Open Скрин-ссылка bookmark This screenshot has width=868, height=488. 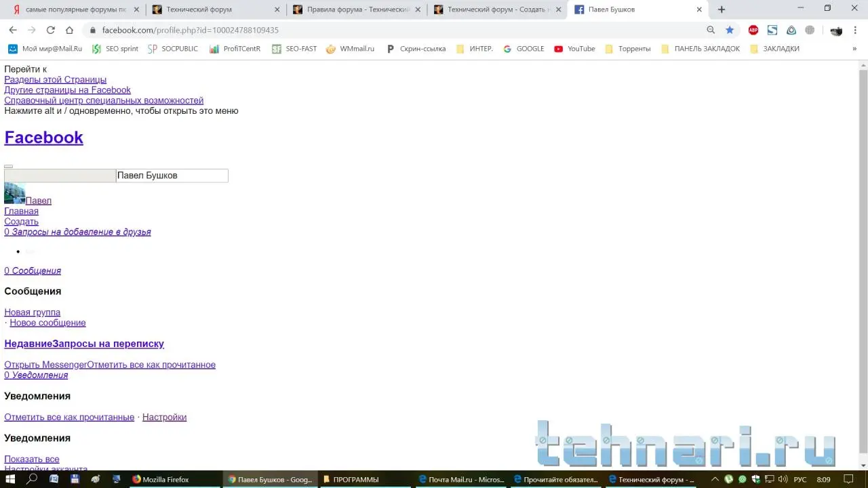click(416, 49)
